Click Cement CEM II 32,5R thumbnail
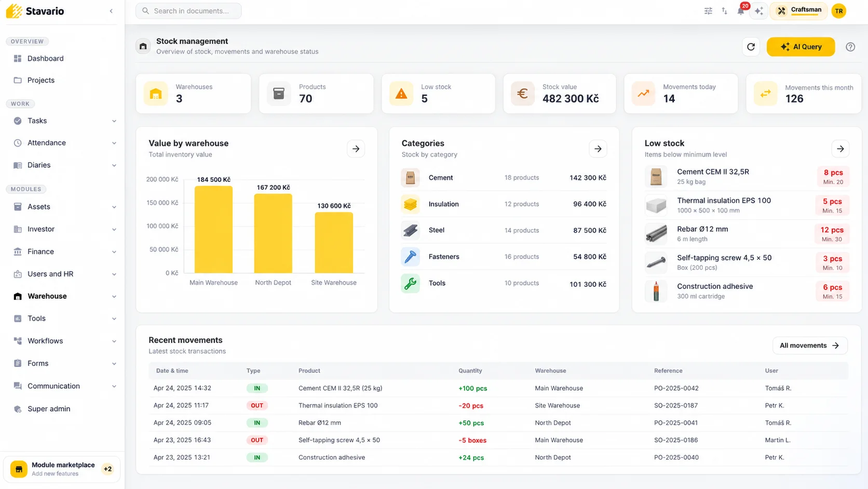This screenshot has height=489, width=868. (656, 177)
